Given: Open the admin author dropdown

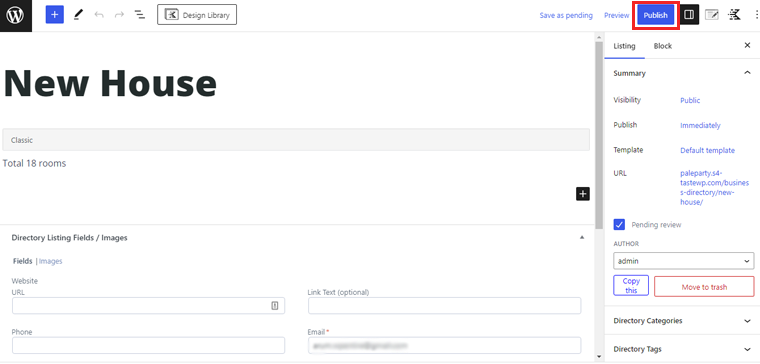Looking at the screenshot, I should [683, 261].
